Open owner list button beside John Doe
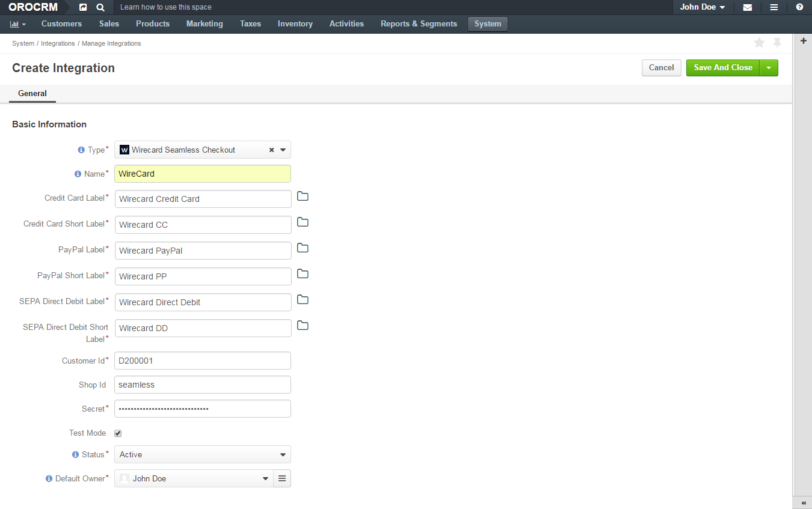The image size is (812, 509). (282, 478)
